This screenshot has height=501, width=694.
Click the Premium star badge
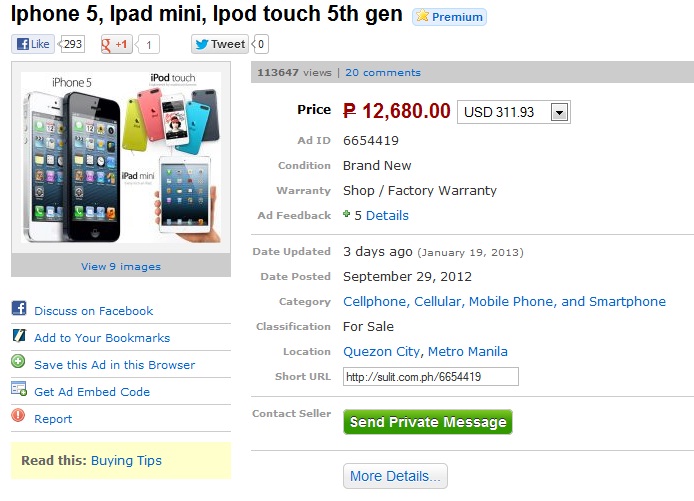449,17
